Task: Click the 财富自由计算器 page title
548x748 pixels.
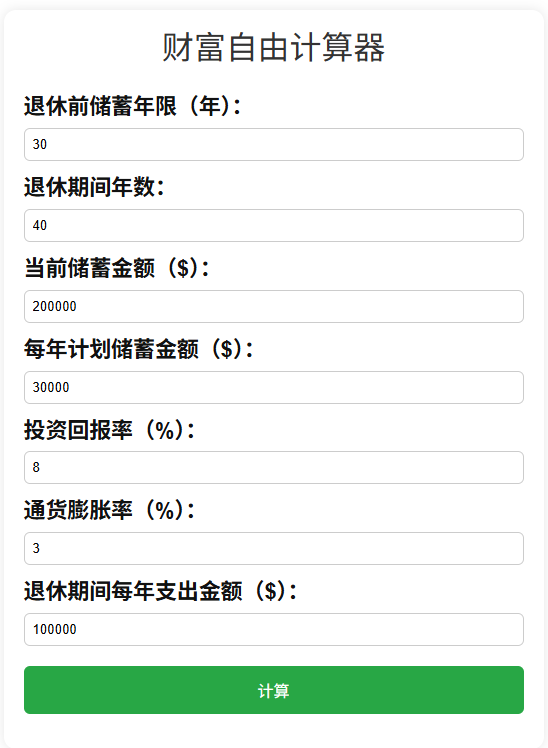Action: point(274,47)
